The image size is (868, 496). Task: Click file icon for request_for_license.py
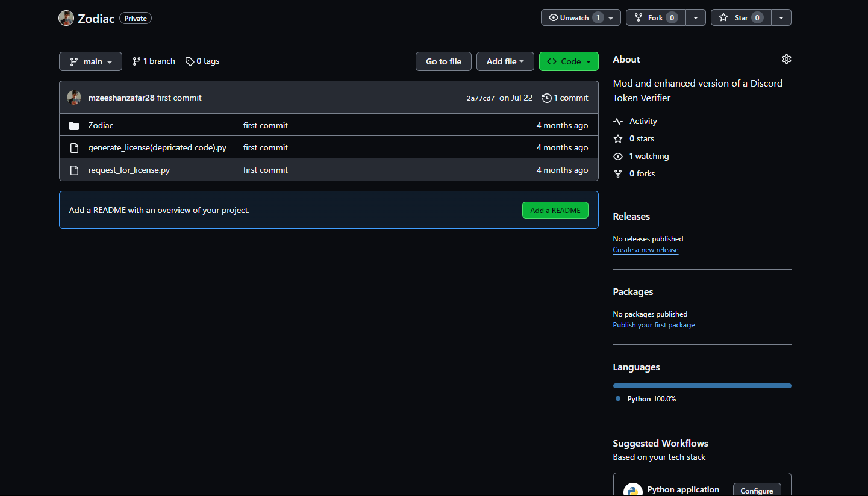click(74, 170)
